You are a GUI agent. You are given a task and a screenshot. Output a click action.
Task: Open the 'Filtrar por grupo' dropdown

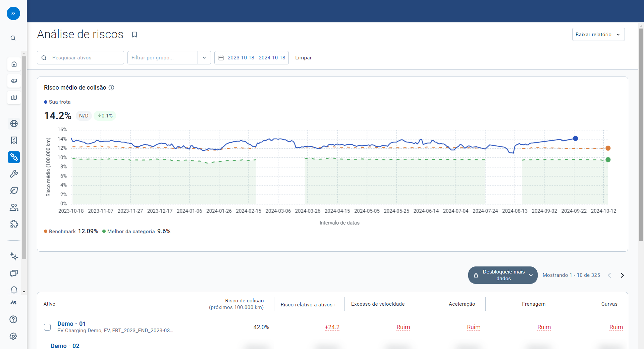pos(204,58)
